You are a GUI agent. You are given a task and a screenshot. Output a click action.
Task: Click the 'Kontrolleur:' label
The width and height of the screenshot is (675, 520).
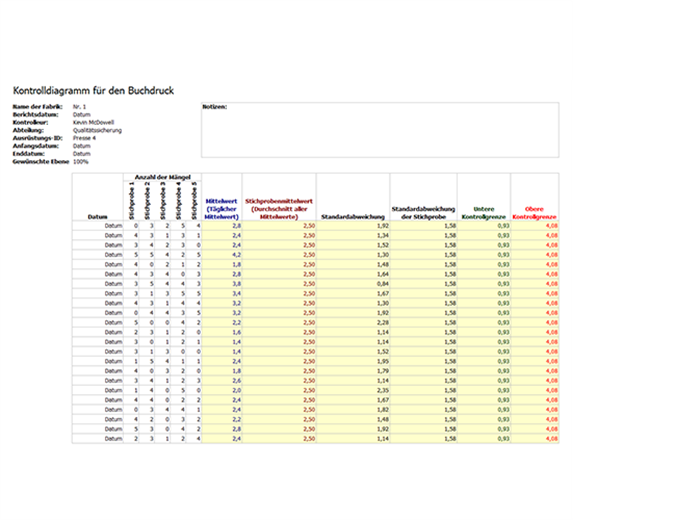coord(30,122)
